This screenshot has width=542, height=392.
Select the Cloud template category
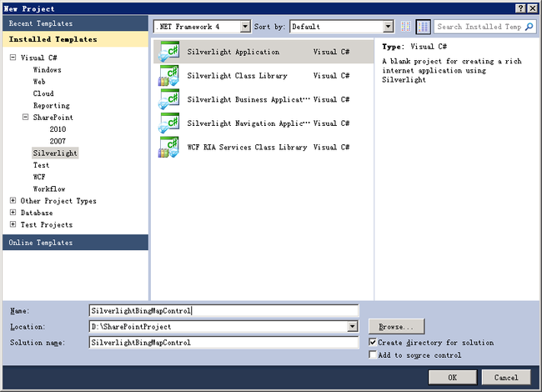pyautogui.click(x=43, y=93)
